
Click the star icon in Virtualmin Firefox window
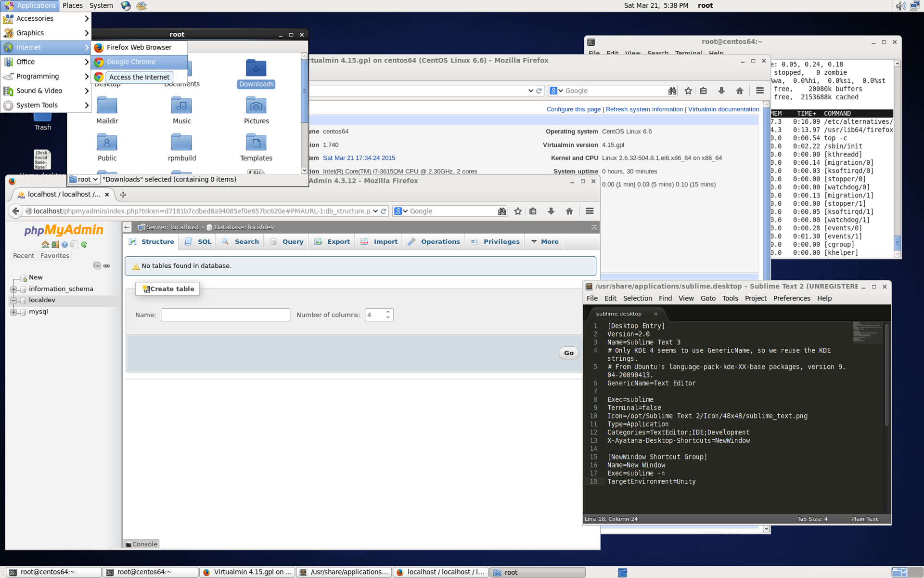pos(688,91)
